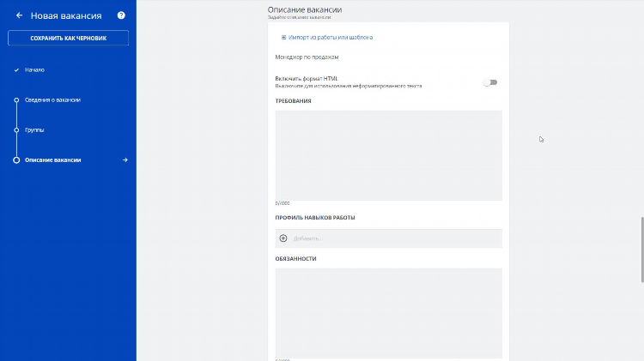Click the Импорт из работы или шаблона link
Image resolution: width=644 pixels, height=361 pixels.
(x=331, y=38)
